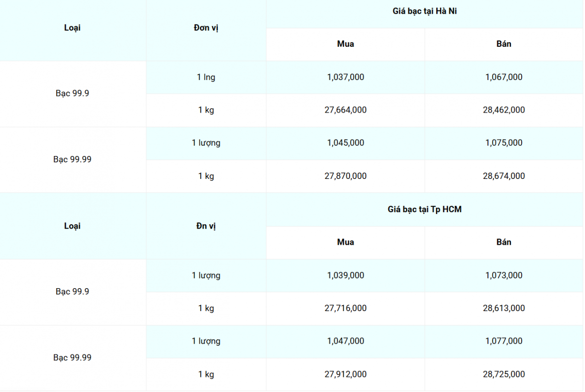This screenshot has height=392, width=585.
Task: Click the cell showing 28,725,000
Action: 504,374
